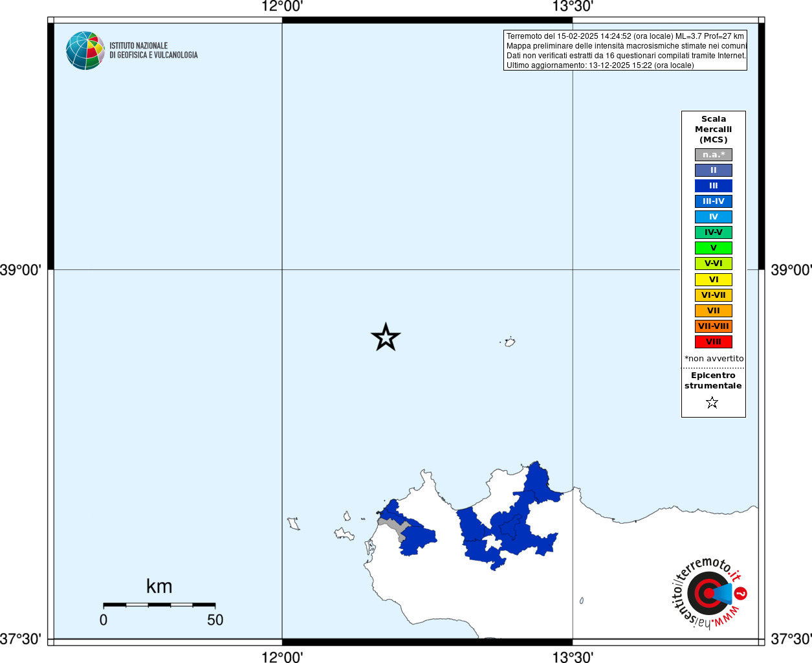
Task: Click the haisentitoilterremoto.it logo
Action: coord(709,592)
